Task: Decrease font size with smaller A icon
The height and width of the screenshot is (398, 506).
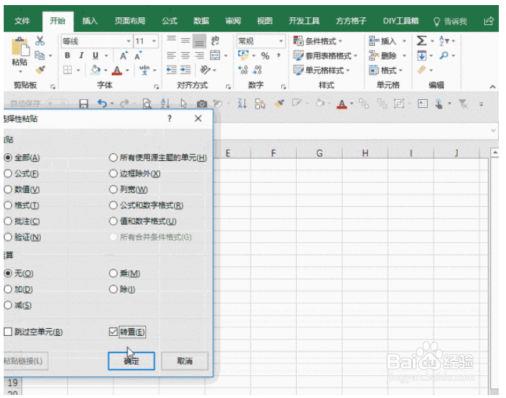Action: tap(138, 55)
